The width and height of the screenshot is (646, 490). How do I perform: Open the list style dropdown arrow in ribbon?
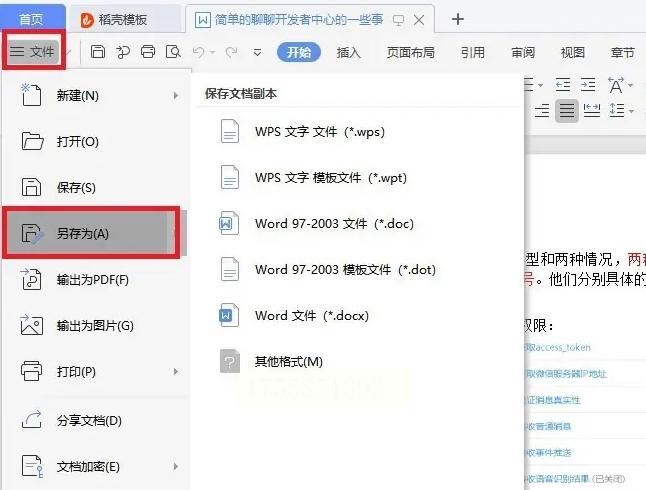[x=541, y=85]
